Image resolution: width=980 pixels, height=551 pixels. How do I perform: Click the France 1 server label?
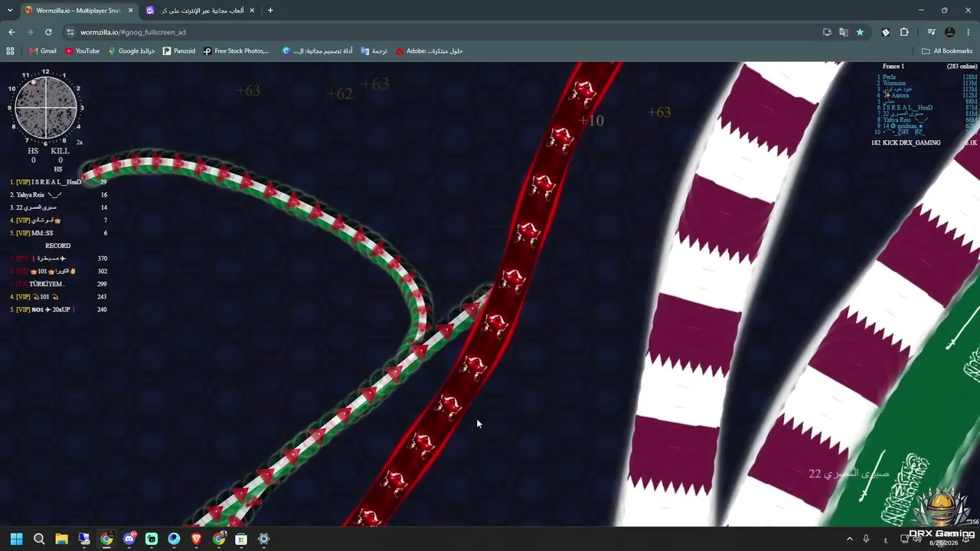pyautogui.click(x=893, y=67)
